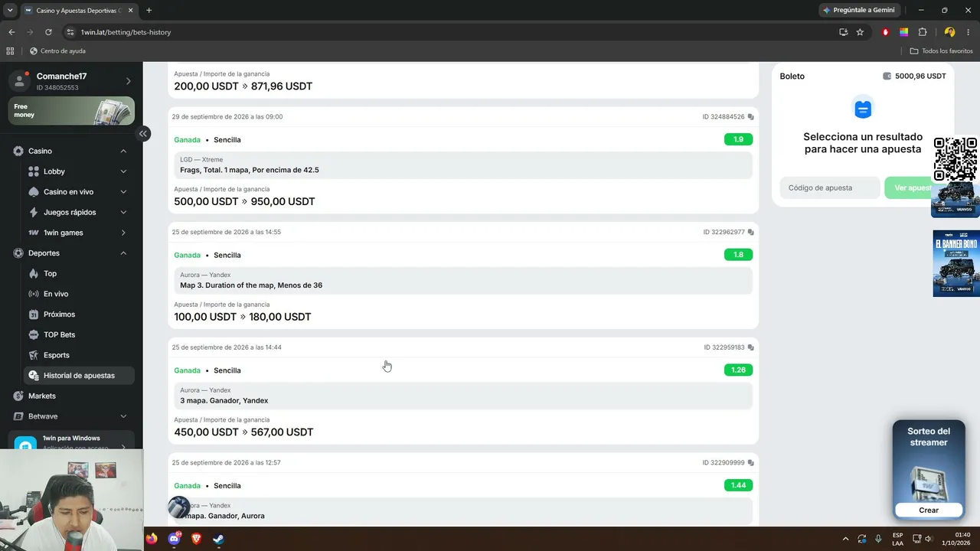Click Crear on streamer giveaway
The height and width of the screenshot is (551, 980).
pyautogui.click(x=929, y=510)
